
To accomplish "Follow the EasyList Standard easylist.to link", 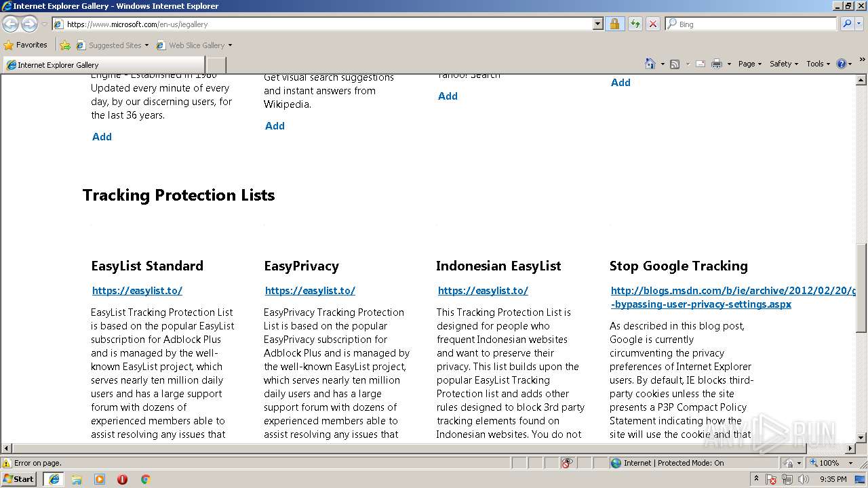I will tap(137, 291).
